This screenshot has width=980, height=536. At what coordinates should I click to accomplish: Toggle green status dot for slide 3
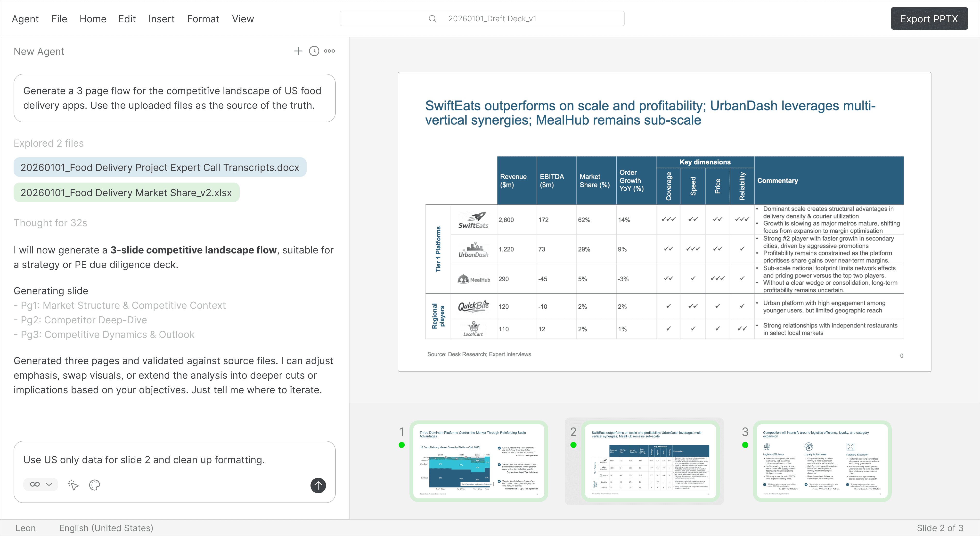coord(745,445)
